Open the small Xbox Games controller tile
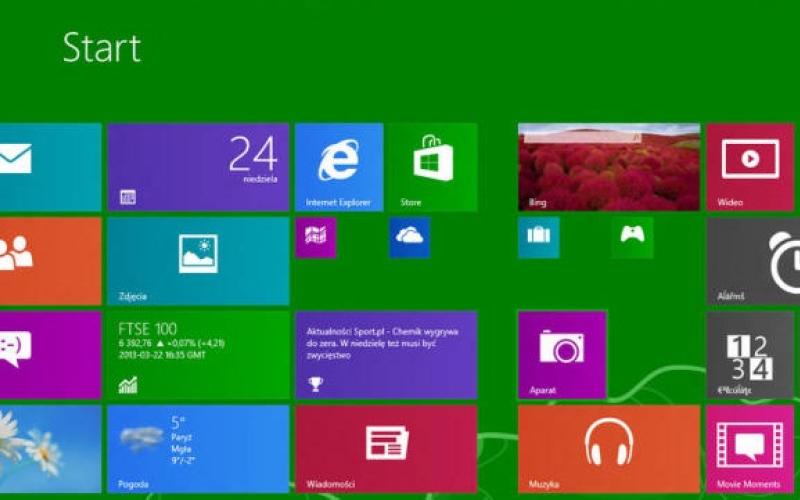 tap(632, 238)
